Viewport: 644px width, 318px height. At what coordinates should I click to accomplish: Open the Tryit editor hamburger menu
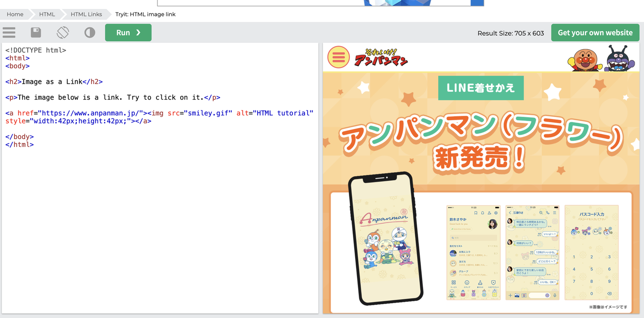[9, 33]
